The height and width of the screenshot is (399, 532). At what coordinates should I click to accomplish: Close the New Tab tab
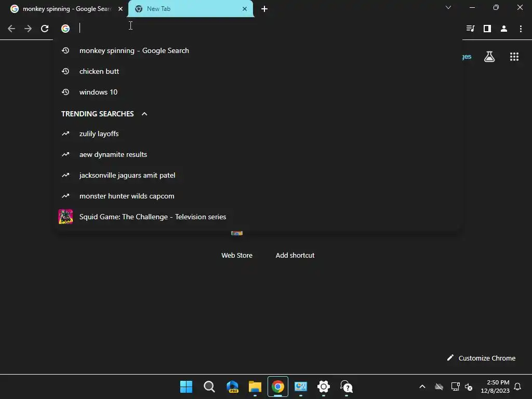coord(245,9)
